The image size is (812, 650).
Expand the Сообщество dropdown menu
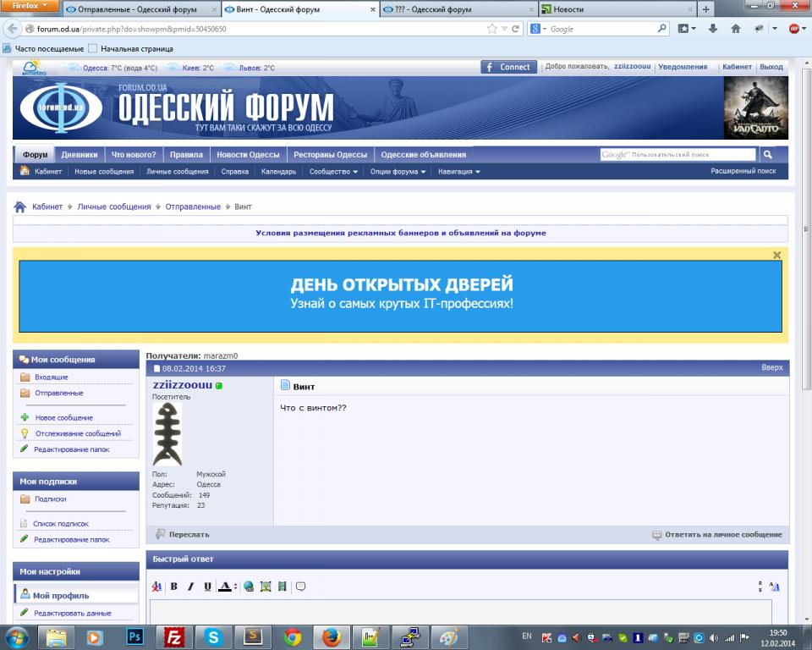tap(333, 172)
